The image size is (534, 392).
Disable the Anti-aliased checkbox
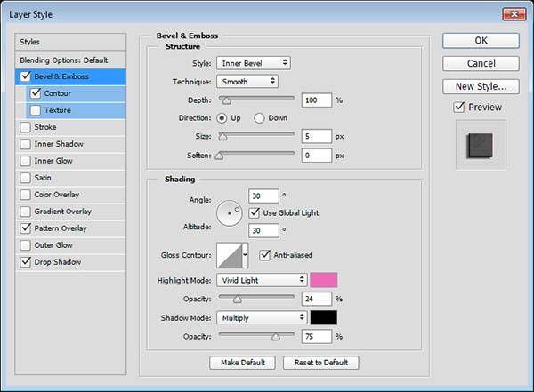tap(265, 255)
